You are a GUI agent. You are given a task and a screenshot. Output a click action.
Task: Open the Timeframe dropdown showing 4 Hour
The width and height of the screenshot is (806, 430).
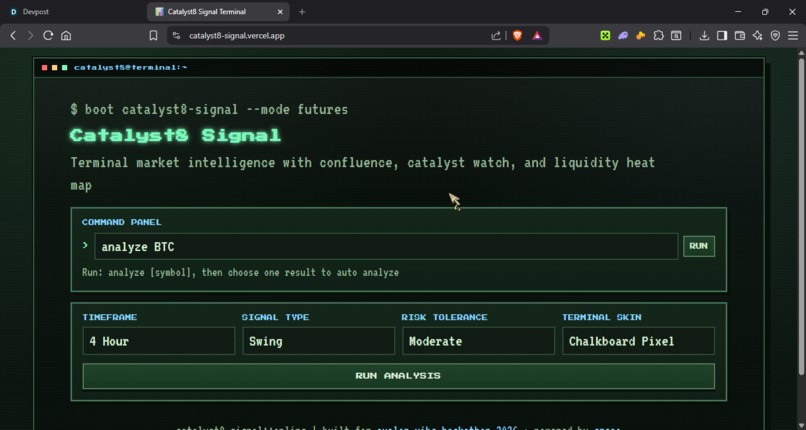159,341
